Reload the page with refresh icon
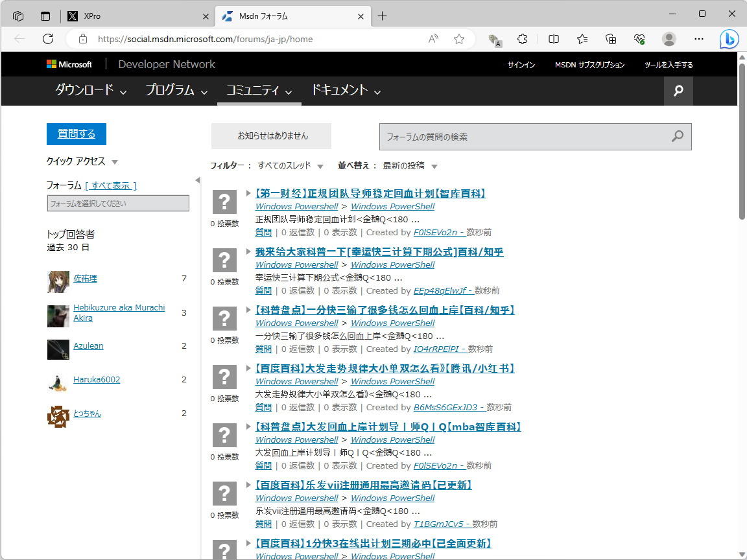Image resolution: width=747 pixels, height=560 pixels. coord(47,39)
